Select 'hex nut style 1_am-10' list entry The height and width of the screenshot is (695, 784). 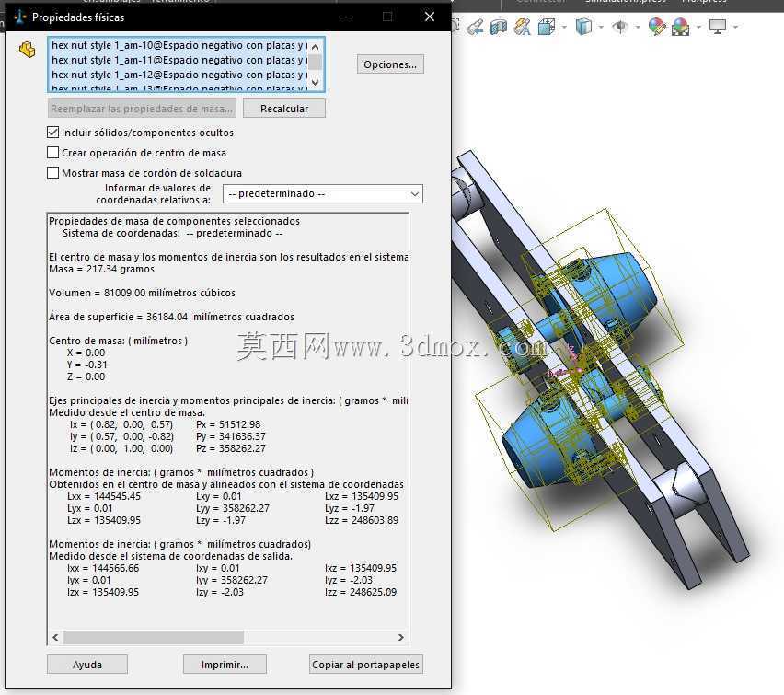pos(178,45)
